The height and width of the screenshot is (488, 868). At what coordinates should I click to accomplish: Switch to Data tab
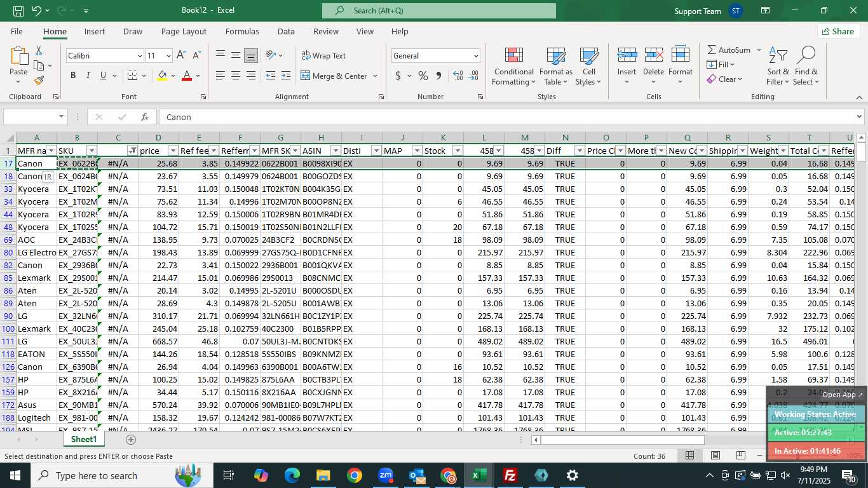[x=286, y=31]
